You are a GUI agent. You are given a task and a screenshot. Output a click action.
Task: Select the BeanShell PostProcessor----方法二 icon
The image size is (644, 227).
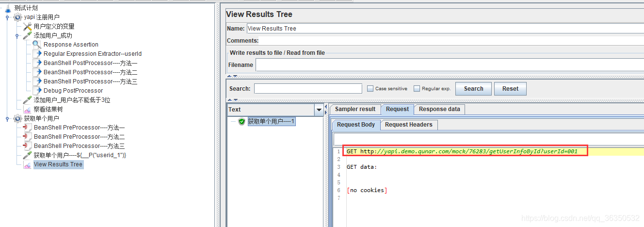(37, 72)
